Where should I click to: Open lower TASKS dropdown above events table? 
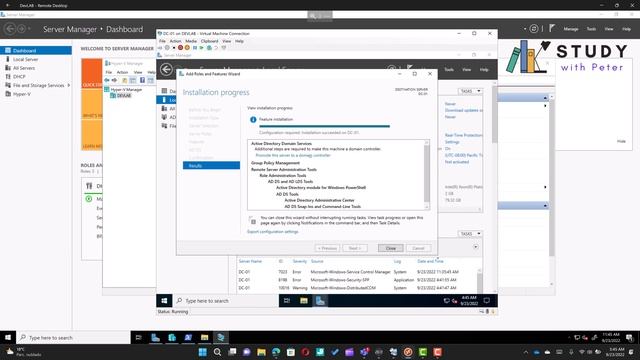tap(470, 233)
